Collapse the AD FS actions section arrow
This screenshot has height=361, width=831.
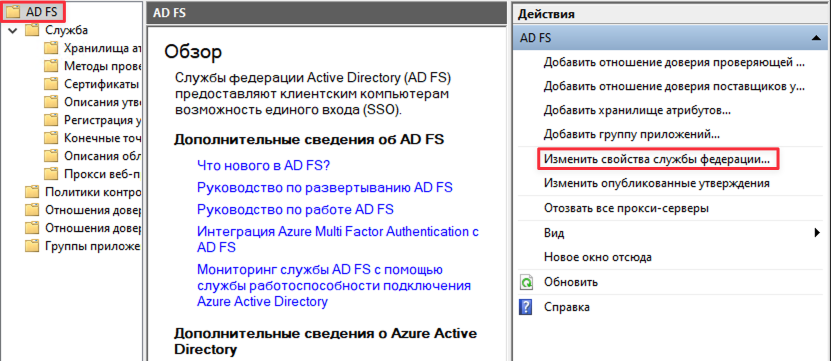(814, 38)
